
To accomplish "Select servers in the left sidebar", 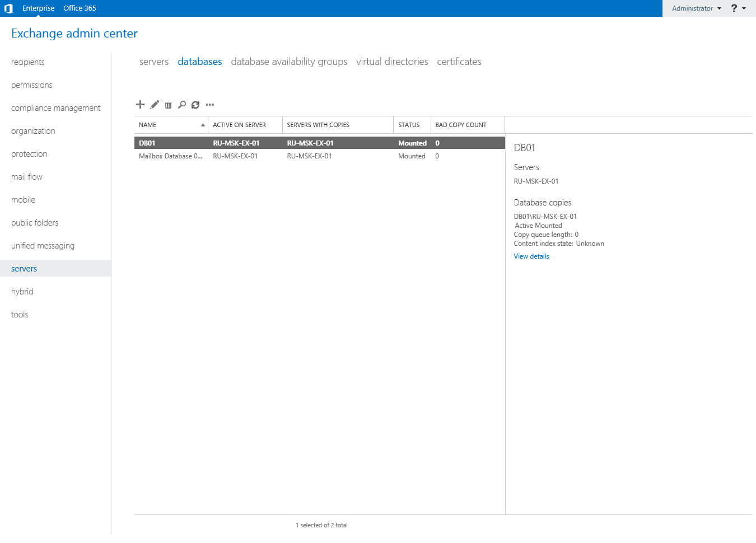I will point(55,268).
